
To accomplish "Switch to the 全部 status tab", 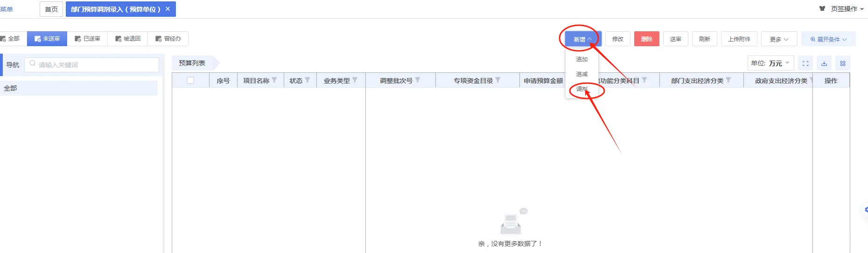I will [12, 39].
